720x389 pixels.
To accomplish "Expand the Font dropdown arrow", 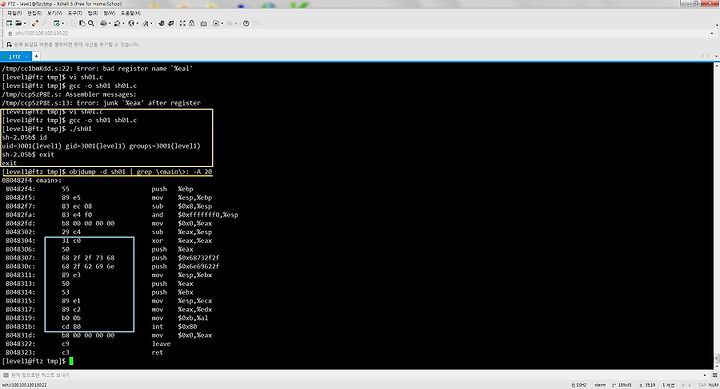I will [152, 23].
